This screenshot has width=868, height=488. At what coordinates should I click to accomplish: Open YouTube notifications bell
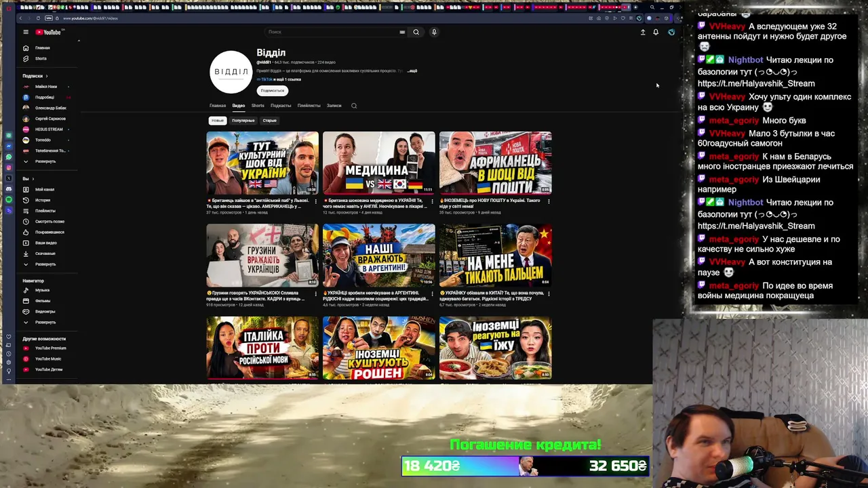click(x=656, y=32)
